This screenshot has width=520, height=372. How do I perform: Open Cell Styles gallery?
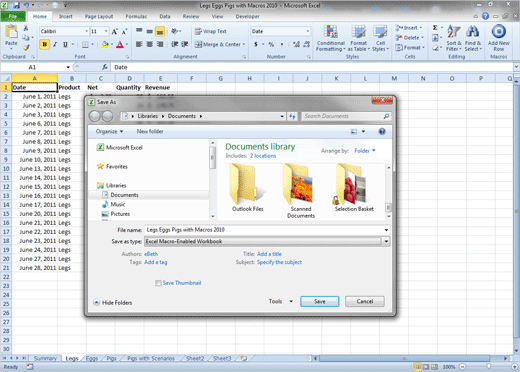(x=380, y=39)
